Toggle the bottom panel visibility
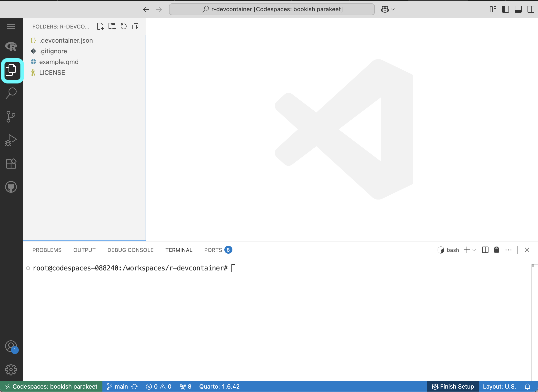Viewport: 538px width, 392px height. click(518, 9)
